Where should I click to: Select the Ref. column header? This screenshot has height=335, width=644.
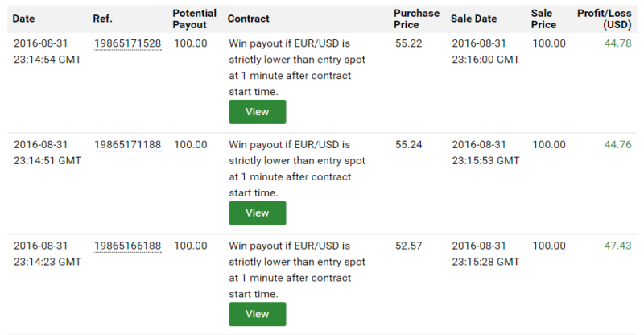click(x=103, y=19)
